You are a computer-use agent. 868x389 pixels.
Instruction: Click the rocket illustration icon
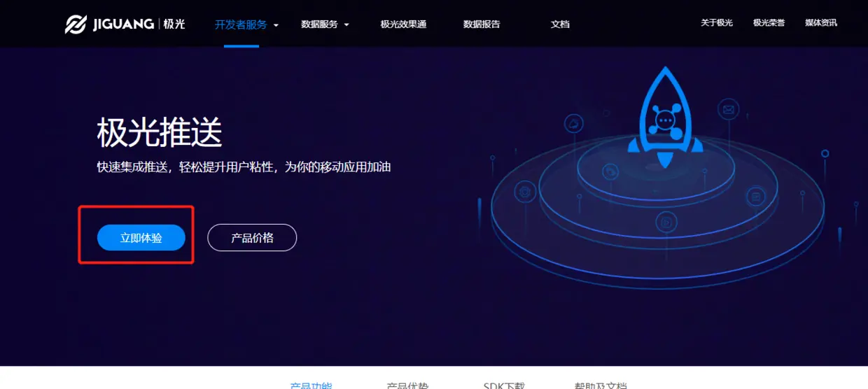(665, 118)
